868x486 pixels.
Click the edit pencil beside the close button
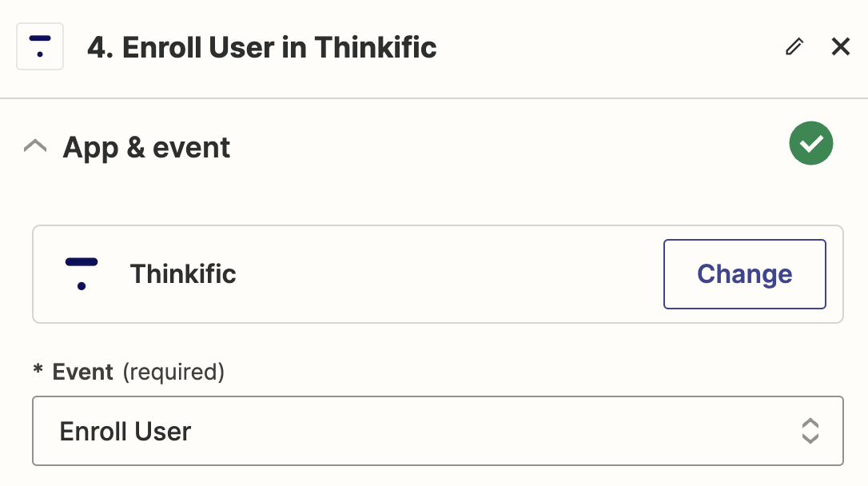tap(794, 46)
